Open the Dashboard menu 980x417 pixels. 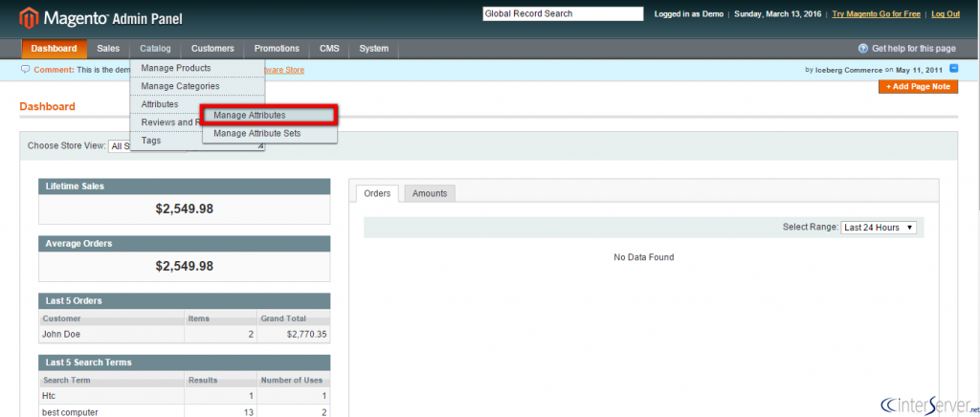[x=55, y=49]
